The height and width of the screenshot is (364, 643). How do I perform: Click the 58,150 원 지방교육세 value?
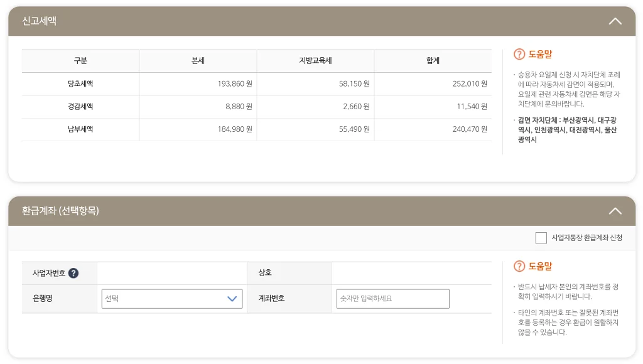(354, 83)
